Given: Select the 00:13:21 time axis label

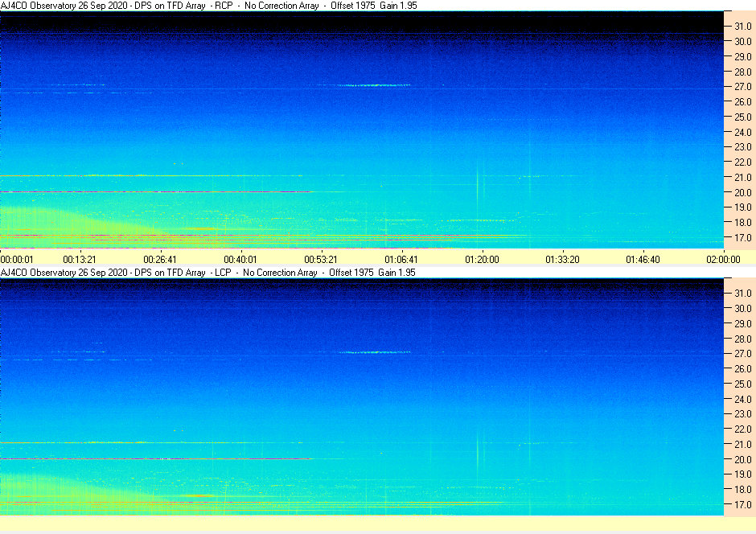Looking at the screenshot, I should click(x=80, y=259).
